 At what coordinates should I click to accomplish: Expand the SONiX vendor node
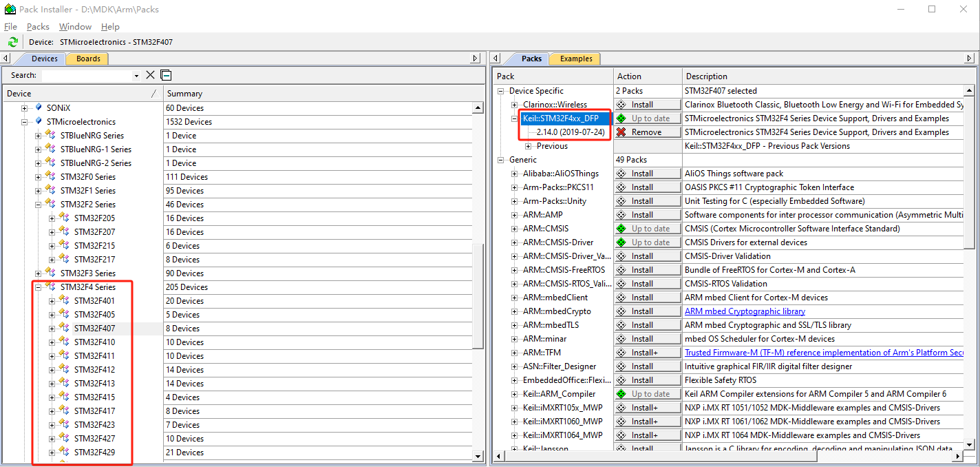pos(24,108)
